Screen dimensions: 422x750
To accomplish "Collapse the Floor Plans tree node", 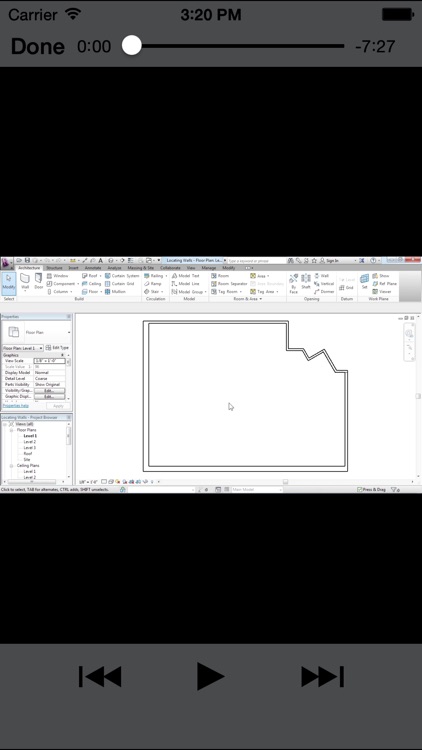I will [x=11, y=430].
